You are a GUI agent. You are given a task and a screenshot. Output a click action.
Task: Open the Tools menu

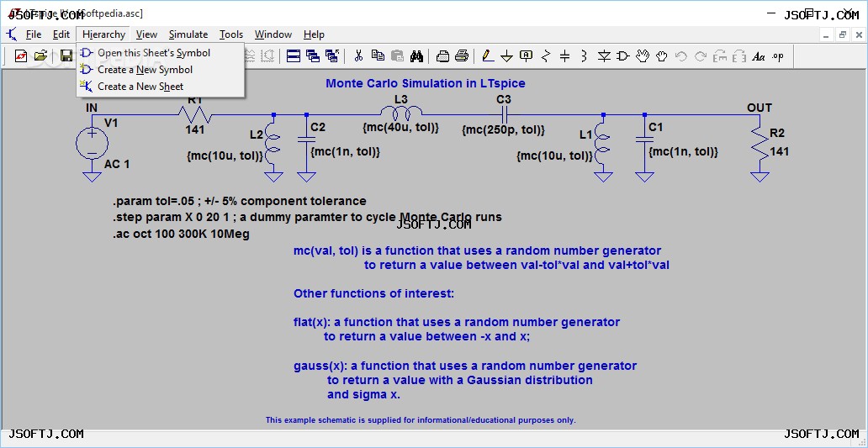[230, 34]
